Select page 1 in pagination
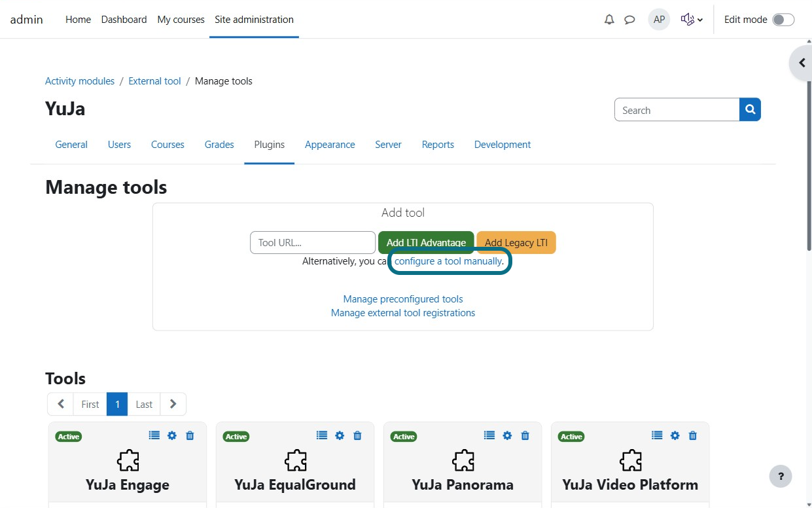812x508 pixels. [x=117, y=404]
